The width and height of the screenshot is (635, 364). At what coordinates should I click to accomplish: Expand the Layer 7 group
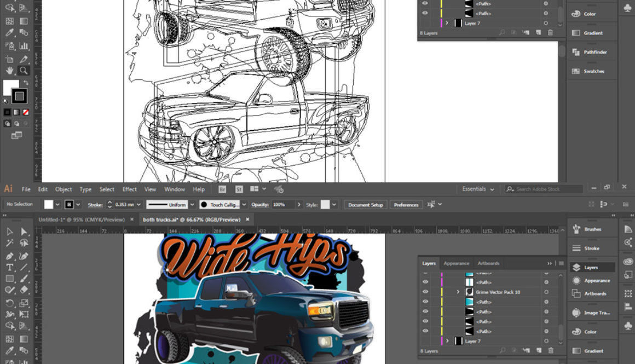(x=448, y=340)
